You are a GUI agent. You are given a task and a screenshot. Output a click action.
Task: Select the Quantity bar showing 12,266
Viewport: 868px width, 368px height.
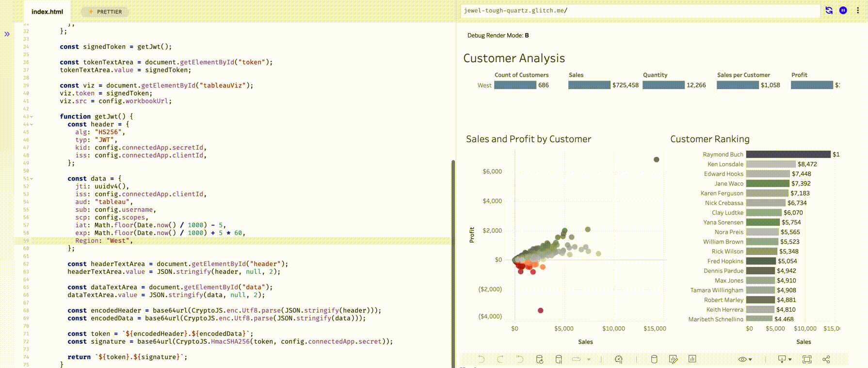pos(663,85)
